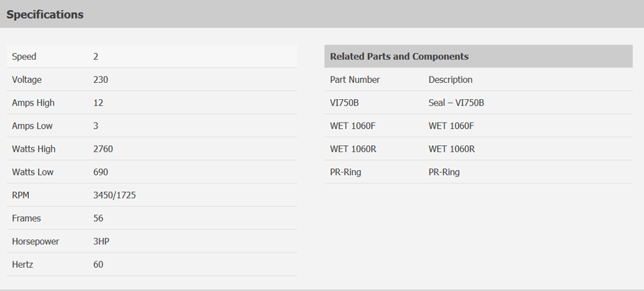The image size is (644, 291).
Task: Click the Frames value 56
Action: [x=98, y=218]
